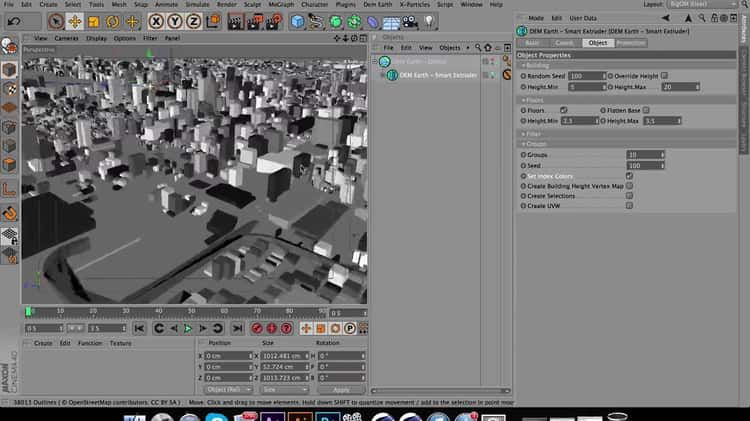Open the Spline pen tool icon
The height and width of the screenshot is (421, 750).
click(x=316, y=22)
